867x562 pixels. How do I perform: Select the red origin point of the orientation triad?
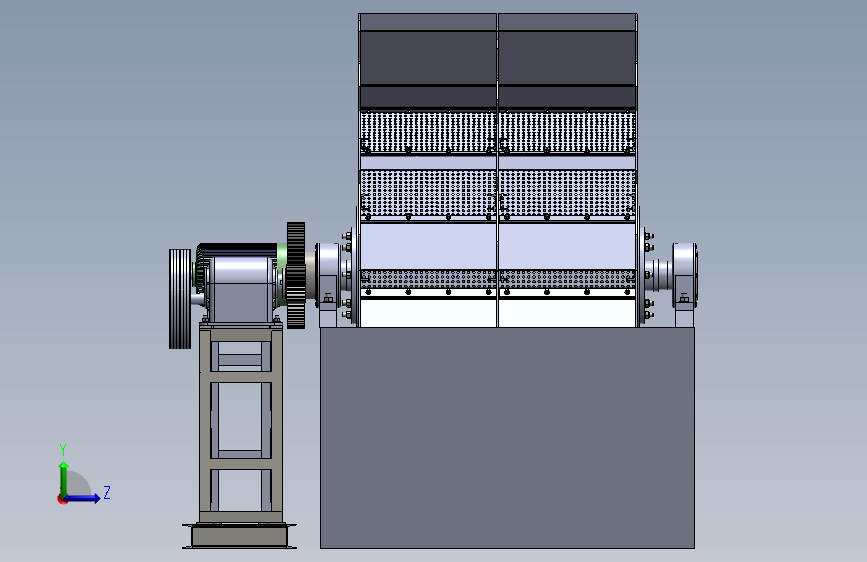(62, 499)
